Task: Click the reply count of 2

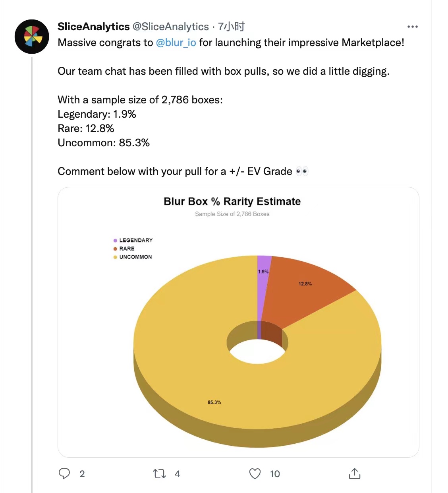Action: point(82,474)
